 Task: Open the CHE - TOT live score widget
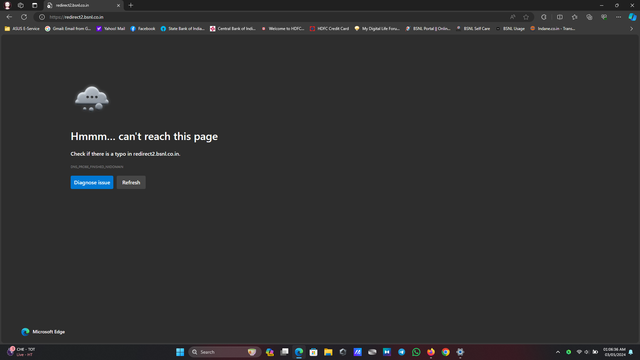tap(21, 352)
